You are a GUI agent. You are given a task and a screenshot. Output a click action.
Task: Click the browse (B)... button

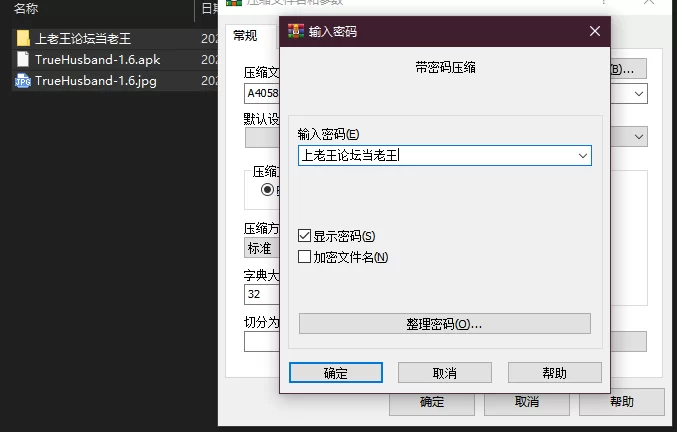[x=628, y=69]
